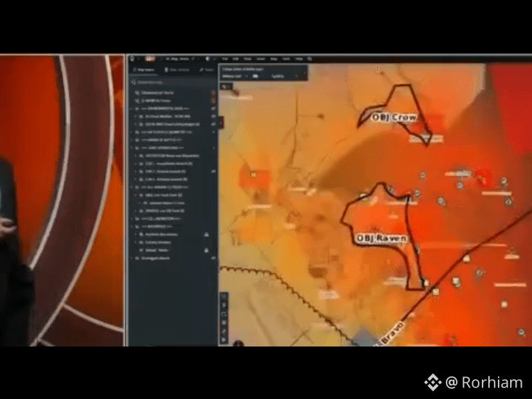Viewport: 532px width, 399px height.
Task: Collapse the layers panel using side handle
Action: tap(221, 122)
